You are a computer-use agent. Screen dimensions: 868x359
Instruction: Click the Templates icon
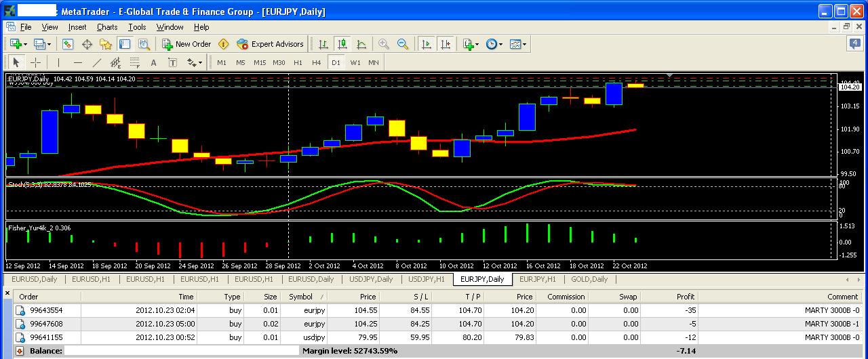click(x=515, y=44)
